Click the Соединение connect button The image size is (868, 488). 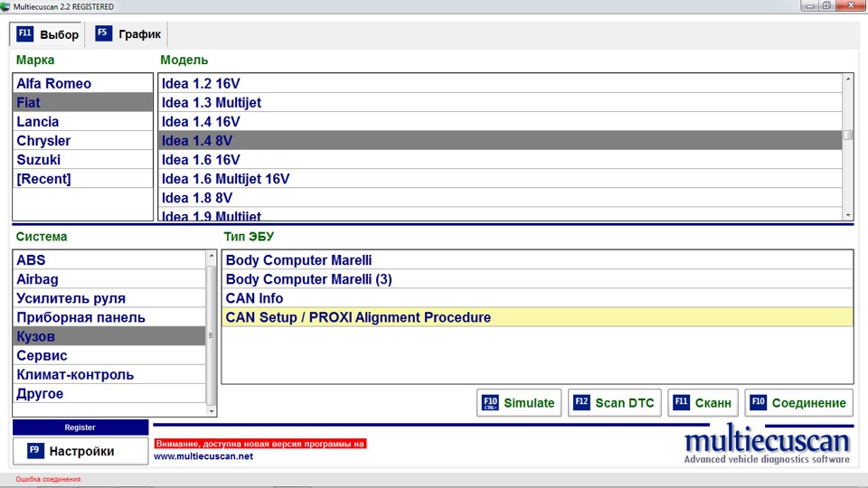tap(798, 403)
